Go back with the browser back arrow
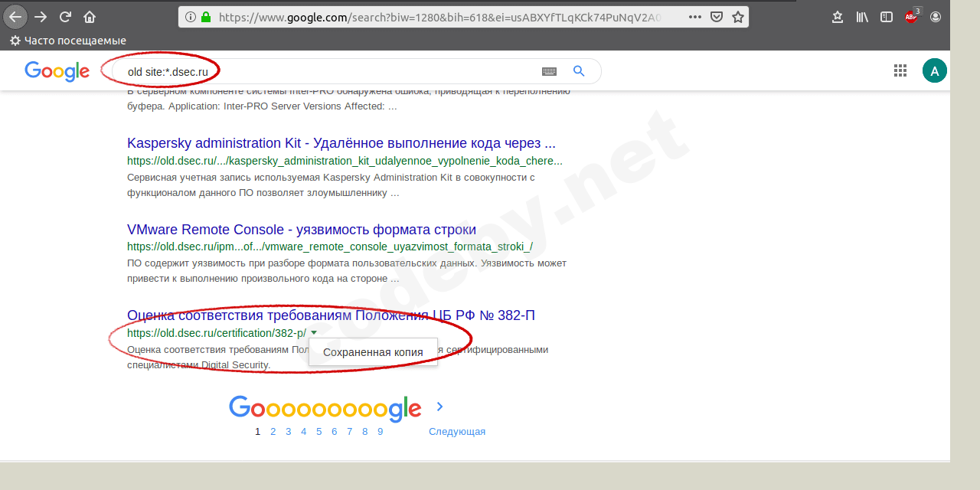 [x=15, y=17]
